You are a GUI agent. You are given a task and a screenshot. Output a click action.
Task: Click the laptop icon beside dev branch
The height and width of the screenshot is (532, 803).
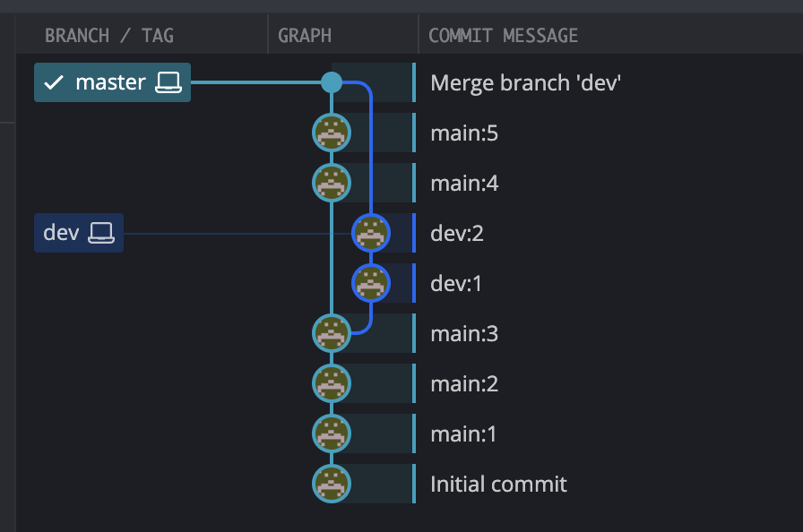[x=102, y=232]
